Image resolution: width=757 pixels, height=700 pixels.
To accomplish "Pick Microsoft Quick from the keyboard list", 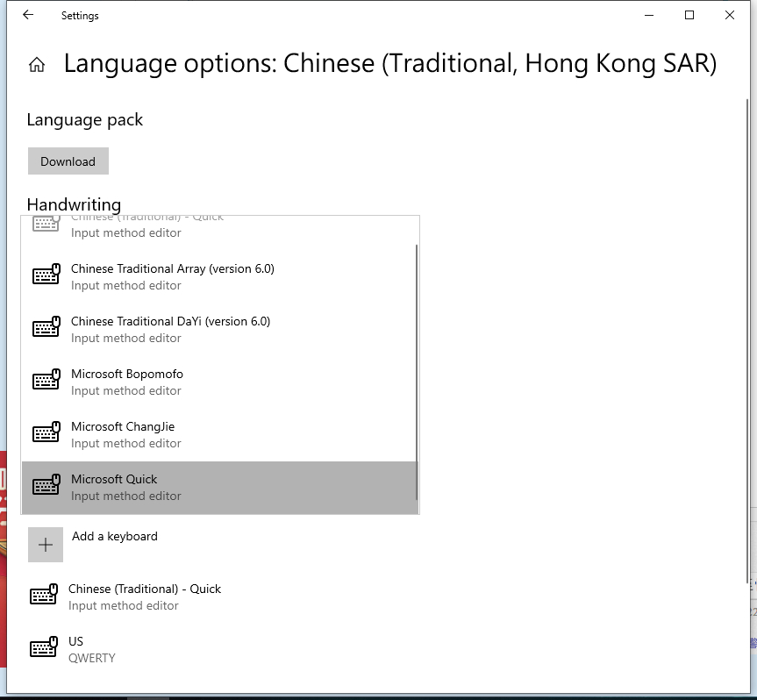I will click(x=219, y=488).
